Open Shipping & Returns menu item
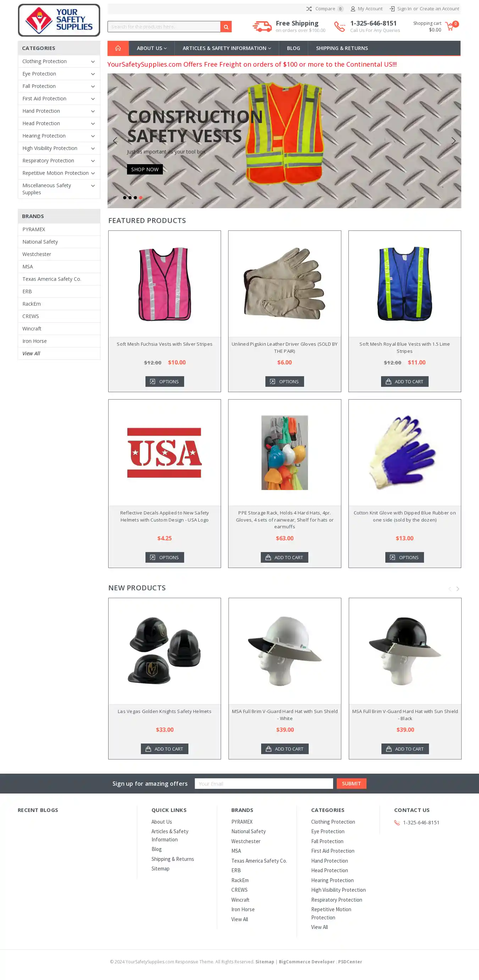 tap(342, 48)
